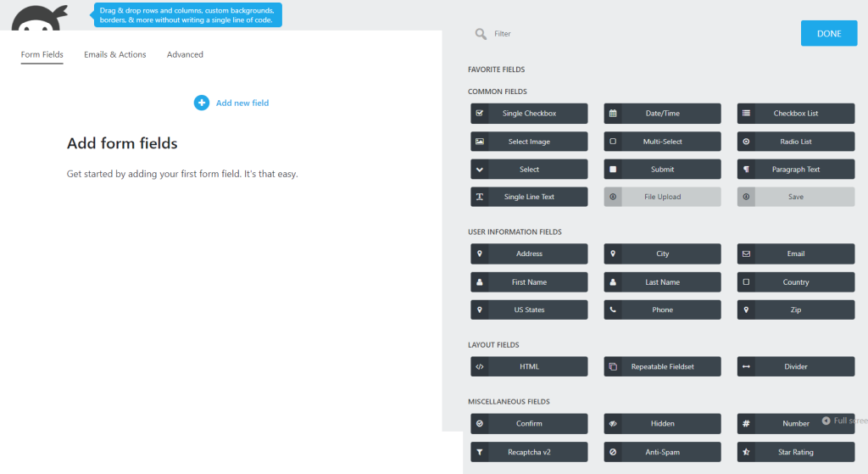
Task: Click the Divider arrows icon
Action: tap(746, 366)
